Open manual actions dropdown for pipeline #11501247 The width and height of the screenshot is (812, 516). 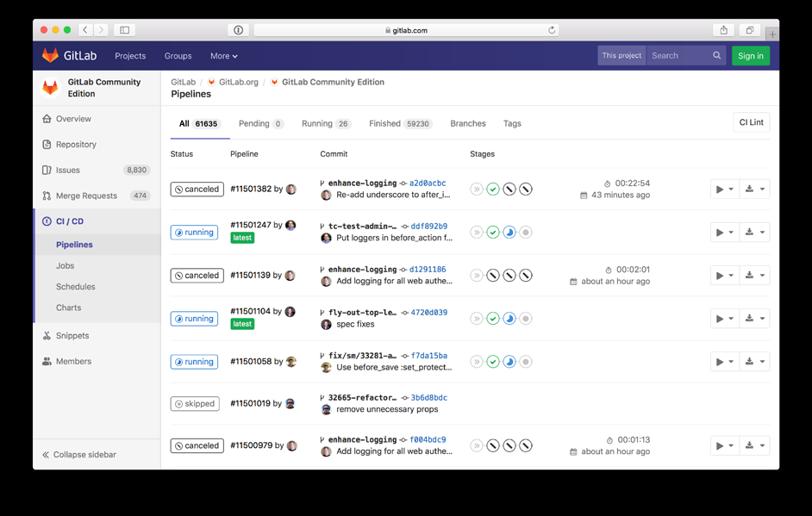(724, 233)
